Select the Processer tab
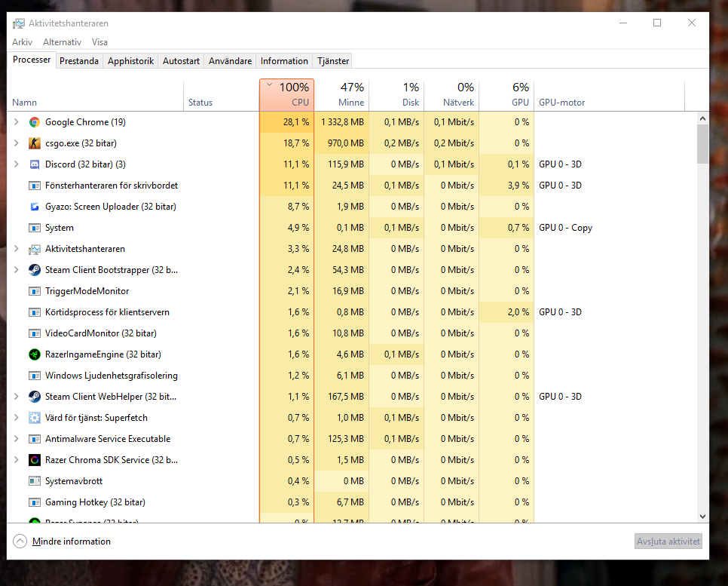 click(32, 60)
